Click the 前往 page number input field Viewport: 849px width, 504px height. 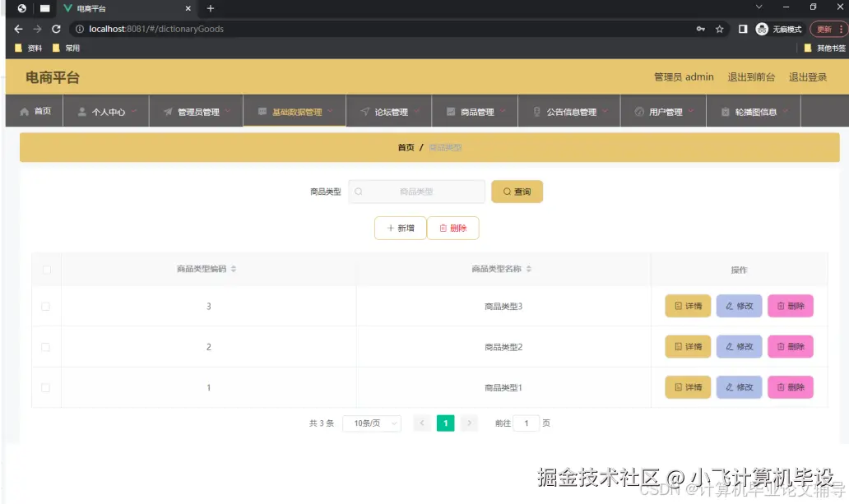pos(527,423)
